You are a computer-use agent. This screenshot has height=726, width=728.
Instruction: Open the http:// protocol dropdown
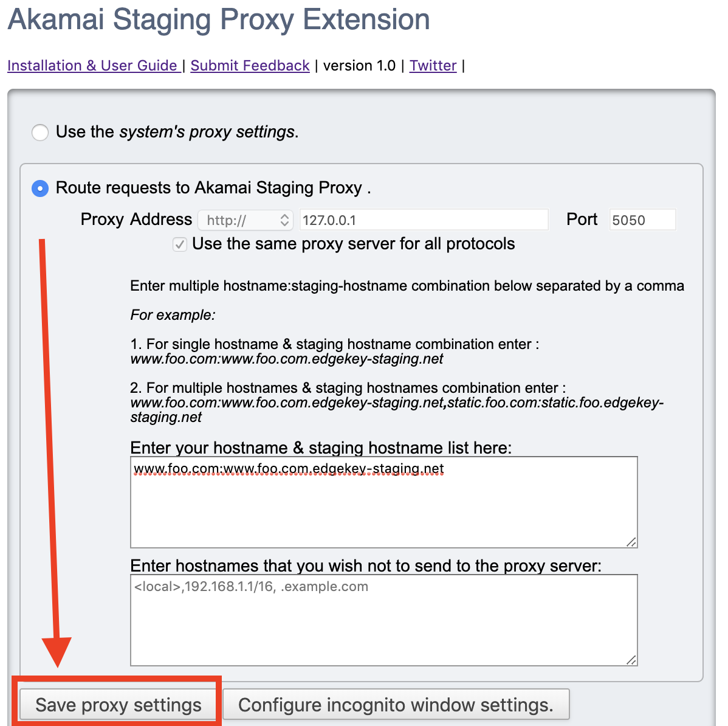click(x=245, y=220)
